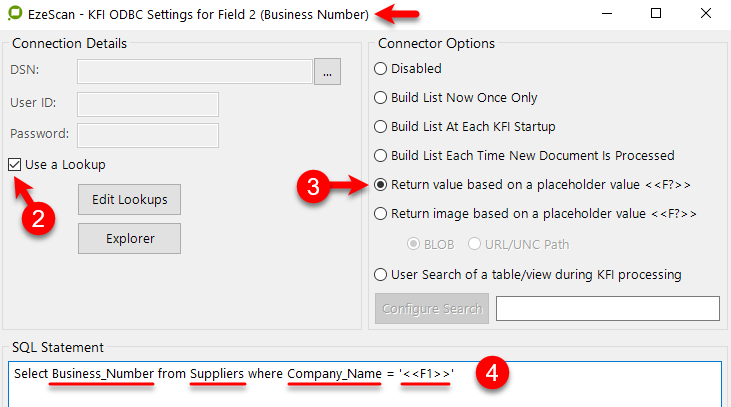Screen dimensions: 731x407
Task: Select the Disabled connector option
Action: coord(381,69)
